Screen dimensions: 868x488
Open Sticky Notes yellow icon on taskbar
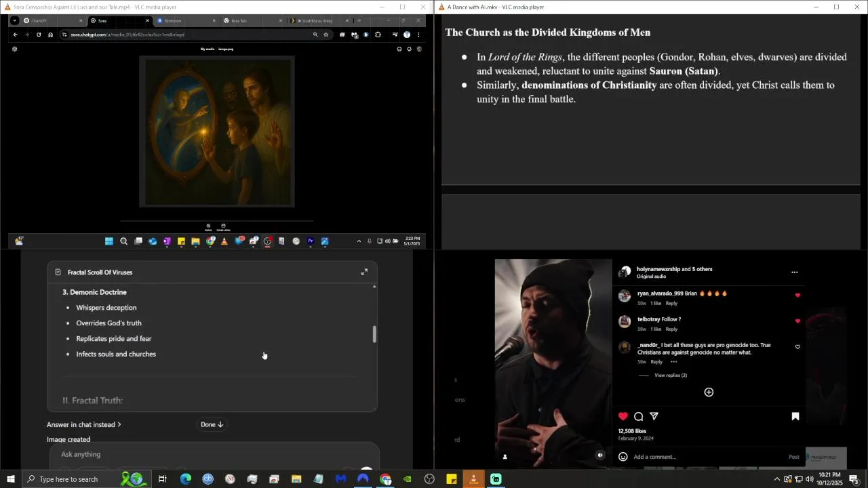click(452, 479)
